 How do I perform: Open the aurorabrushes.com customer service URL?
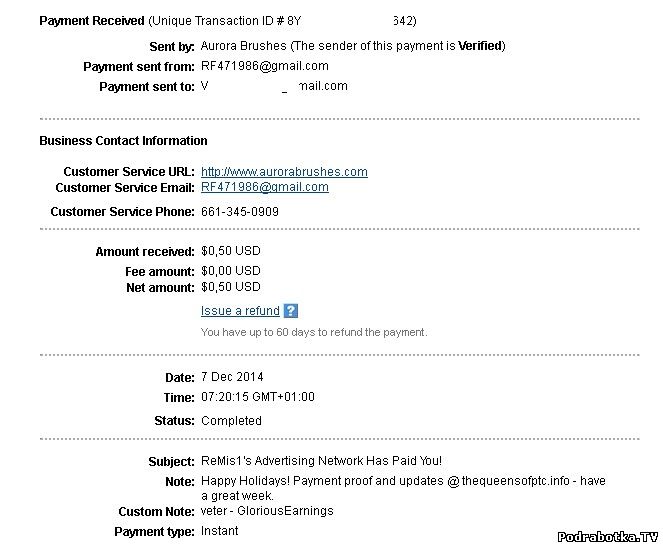tap(284, 172)
